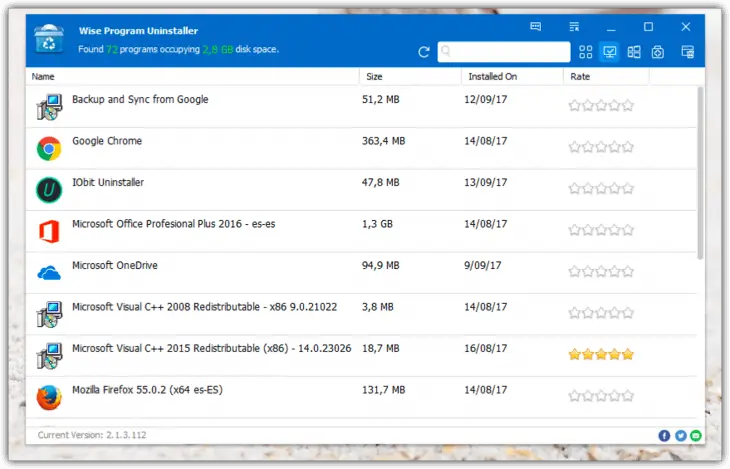The height and width of the screenshot is (469, 730).
Task: Switch to the Windows apps view icon
Action: pos(634,52)
